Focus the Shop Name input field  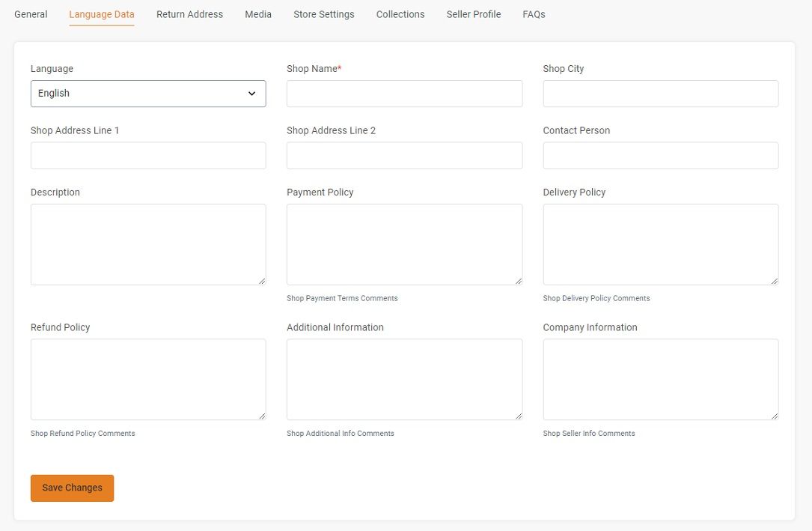[404, 94]
